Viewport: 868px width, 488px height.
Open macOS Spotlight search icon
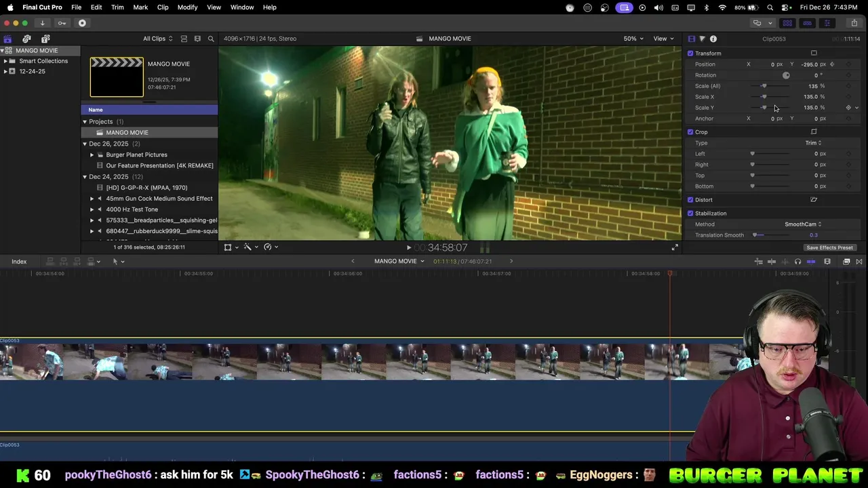[770, 7]
